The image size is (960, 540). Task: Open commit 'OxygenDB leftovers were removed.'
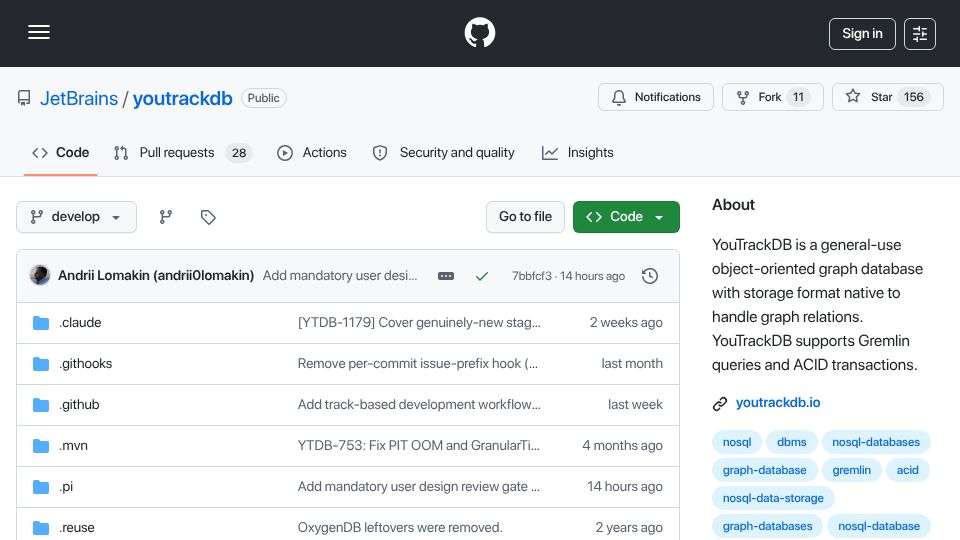pos(400,528)
